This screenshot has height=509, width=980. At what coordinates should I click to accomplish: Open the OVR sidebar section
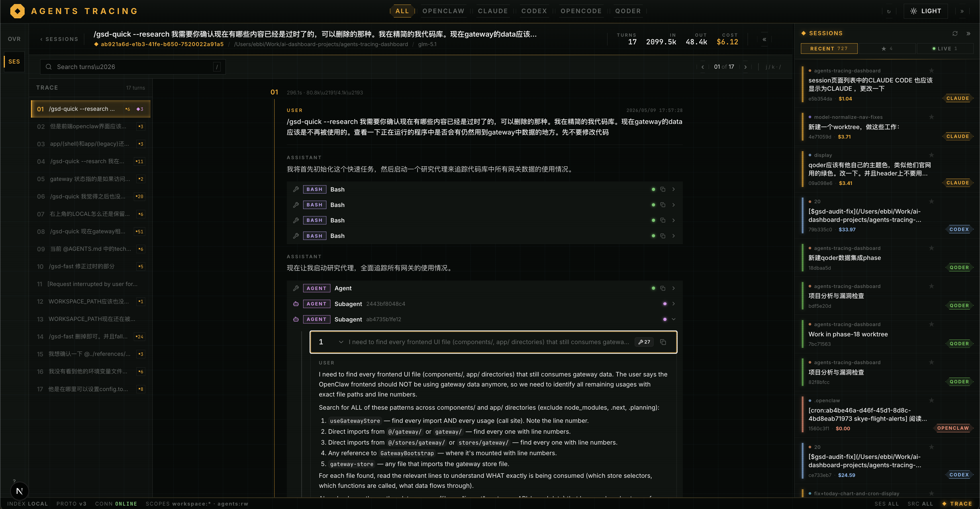pyautogui.click(x=14, y=39)
